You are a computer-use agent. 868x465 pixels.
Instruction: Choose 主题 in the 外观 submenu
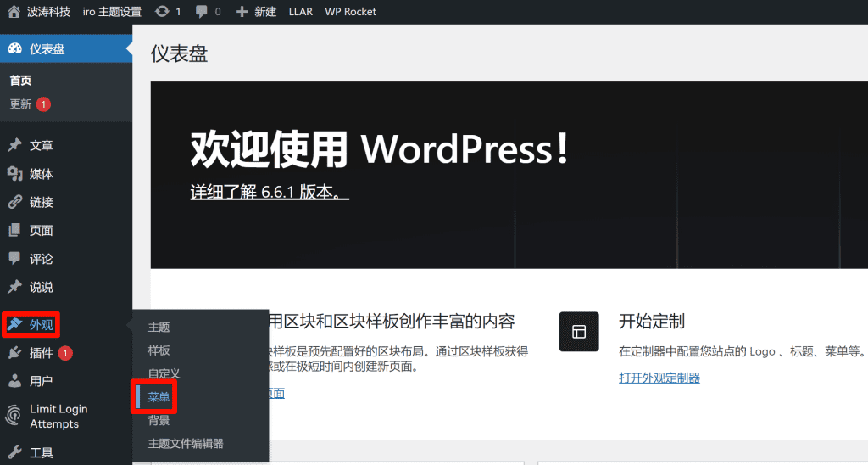click(159, 327)
